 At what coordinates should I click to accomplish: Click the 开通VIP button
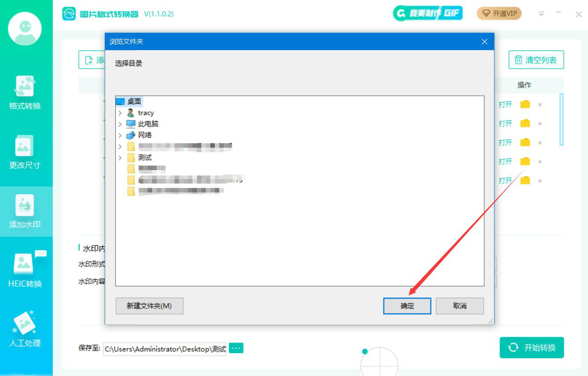tap(499, 13)
